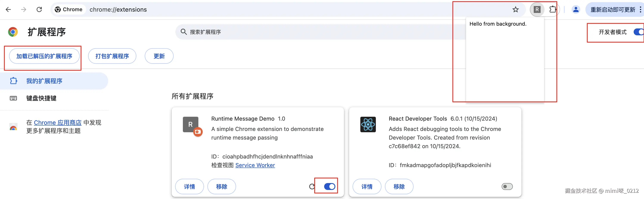Open the Chrome 应用商店 link

[x=58, y=123]
